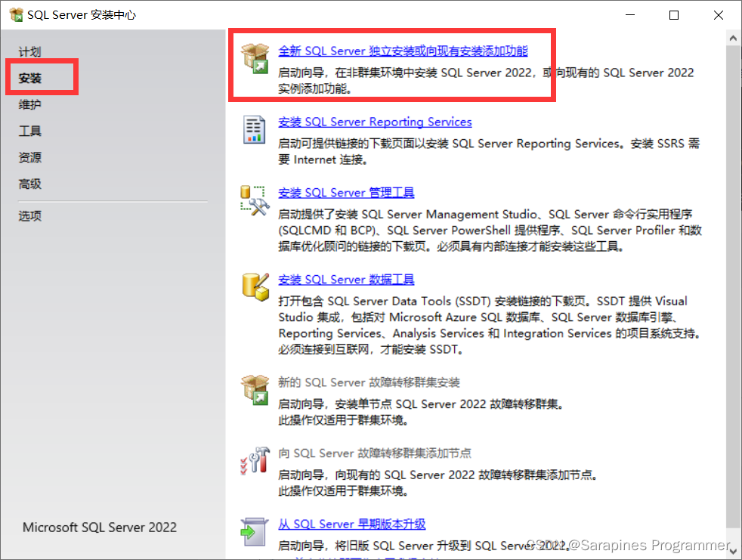Open 从 SQL Server 早期版本升级 link

point(351,524)
